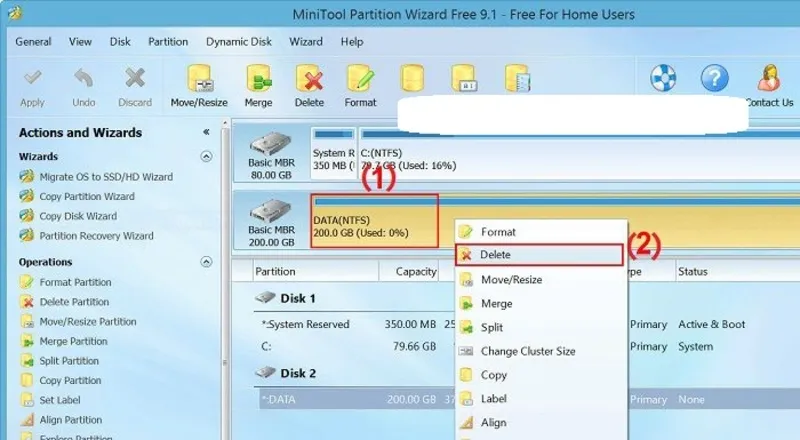This screenshot has height=440, width=800.
Task: Open the Dynamic Disk menu
Action: 239,42
